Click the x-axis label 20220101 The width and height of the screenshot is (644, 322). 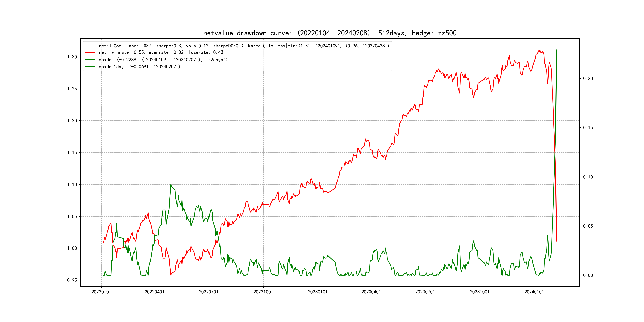click(x=101, y=292)
